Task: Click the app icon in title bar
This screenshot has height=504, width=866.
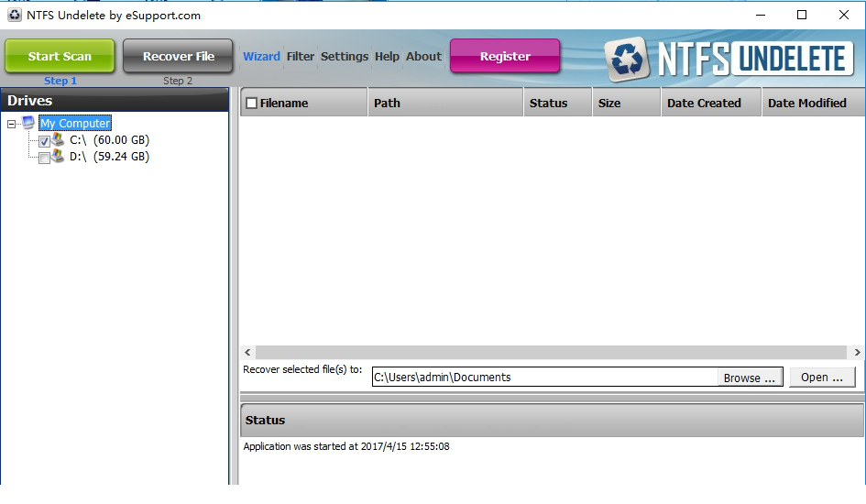Action: click(15, 15)
